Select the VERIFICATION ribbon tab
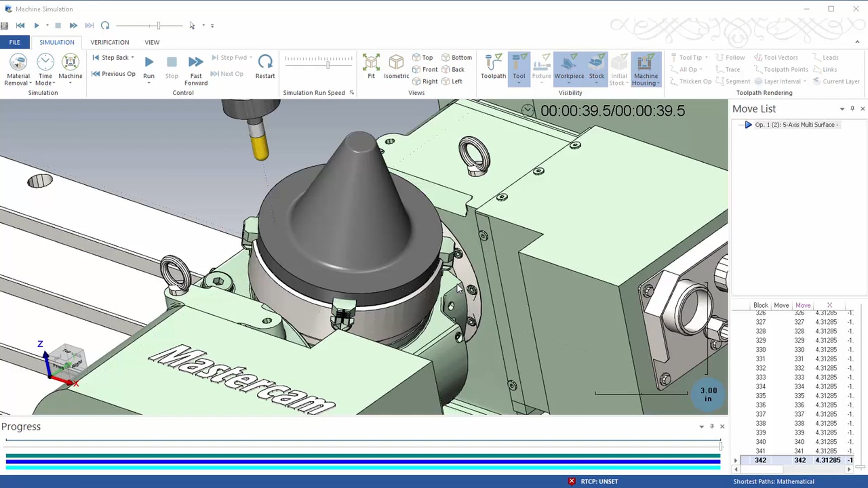This screenshot has height=488, width=868. click(109, 42)
